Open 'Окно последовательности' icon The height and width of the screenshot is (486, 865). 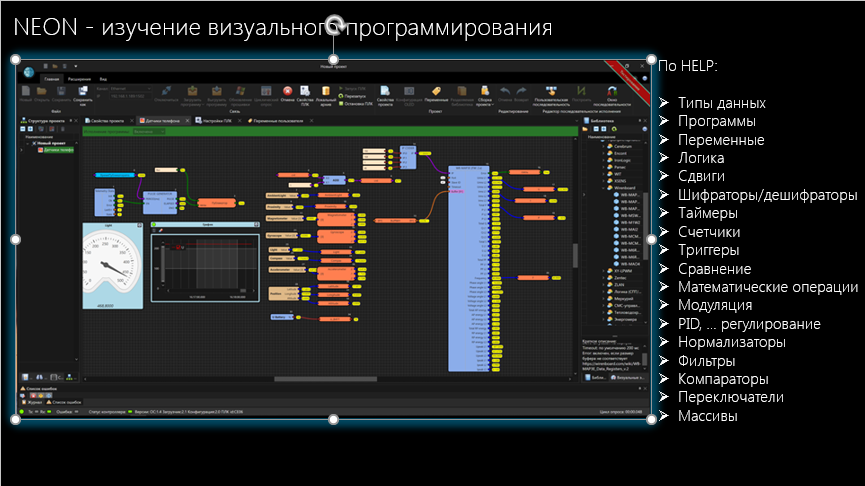click(x=612, y=95)
